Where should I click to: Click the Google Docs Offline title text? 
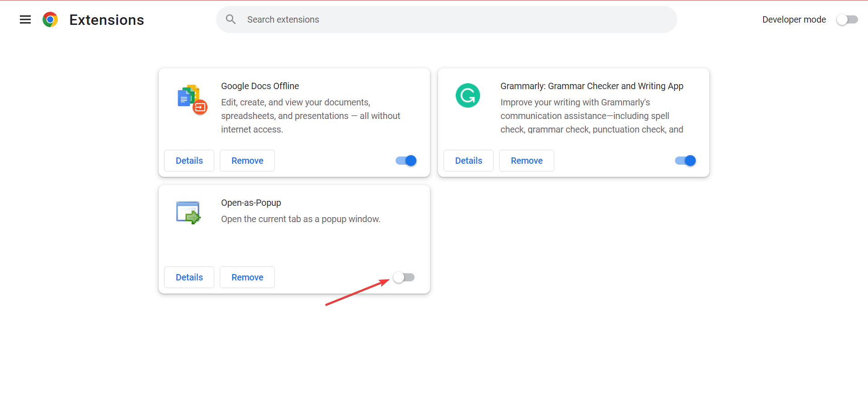coord(260,86)
